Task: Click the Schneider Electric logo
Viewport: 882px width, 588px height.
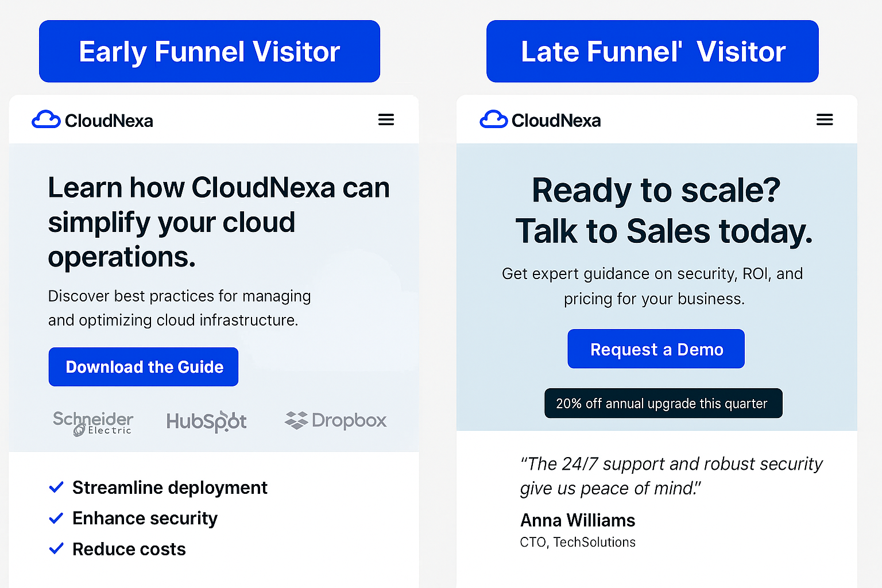Action: tap(93, 423)
